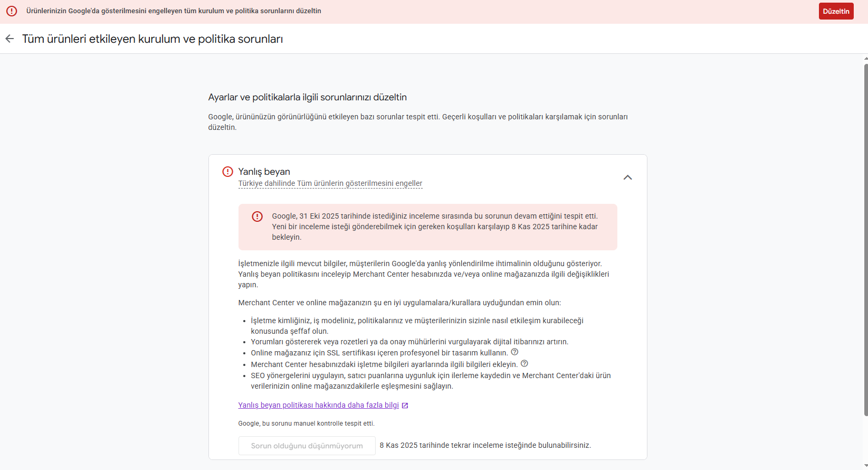Viewport: 868px width, 470px height.
Task: Click the Türkiye dahilinde underlined subtitle text
Action: click(330, 183)
